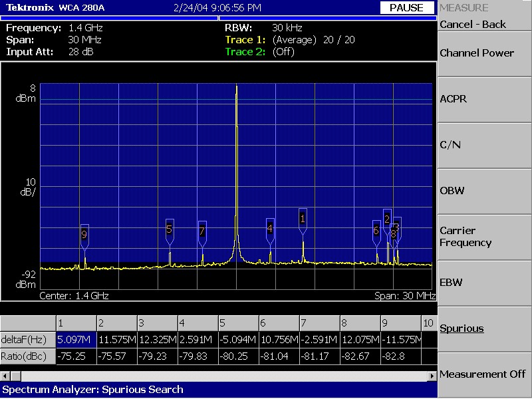Select marker 6 flag on the spectrum
This screenshot has width=532, height=399.
[376, 231]
